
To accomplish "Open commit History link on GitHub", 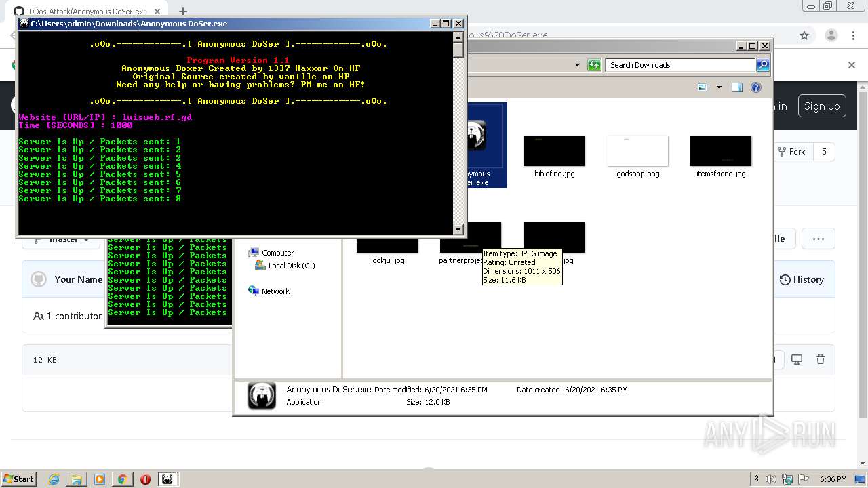I will tap(802, 279).
